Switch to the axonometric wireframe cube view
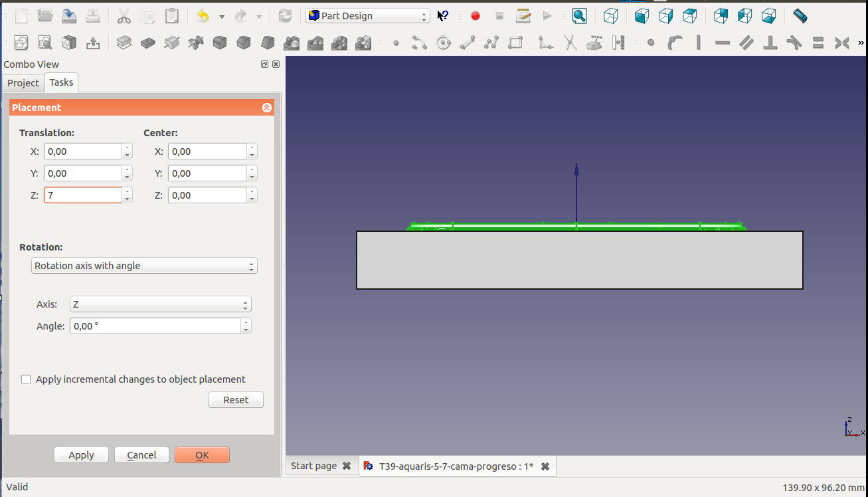Image resolution: width=868 pixels, height=497 pixels. 610,16
